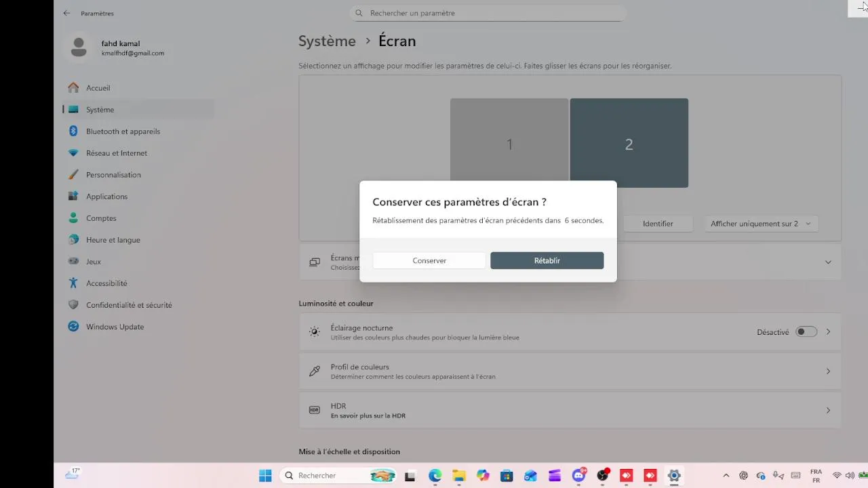
Task: Open File Explorer from the taskbar
Action: point(459,476)
